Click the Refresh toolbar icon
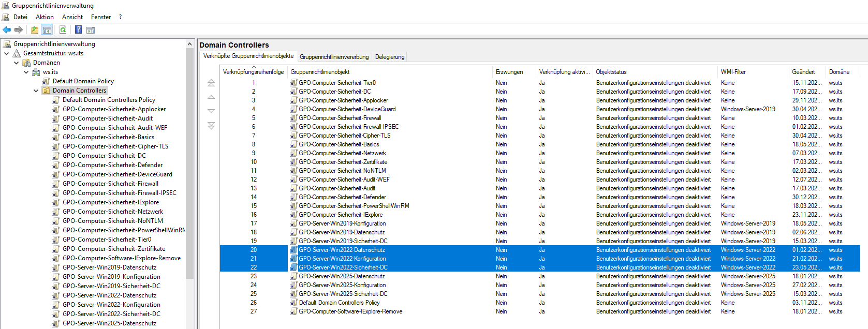 point(63,30)
